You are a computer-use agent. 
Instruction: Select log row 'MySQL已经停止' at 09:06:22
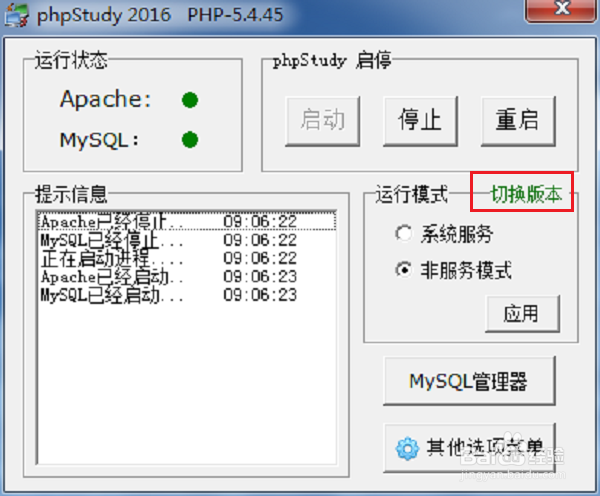coord(187,240)
